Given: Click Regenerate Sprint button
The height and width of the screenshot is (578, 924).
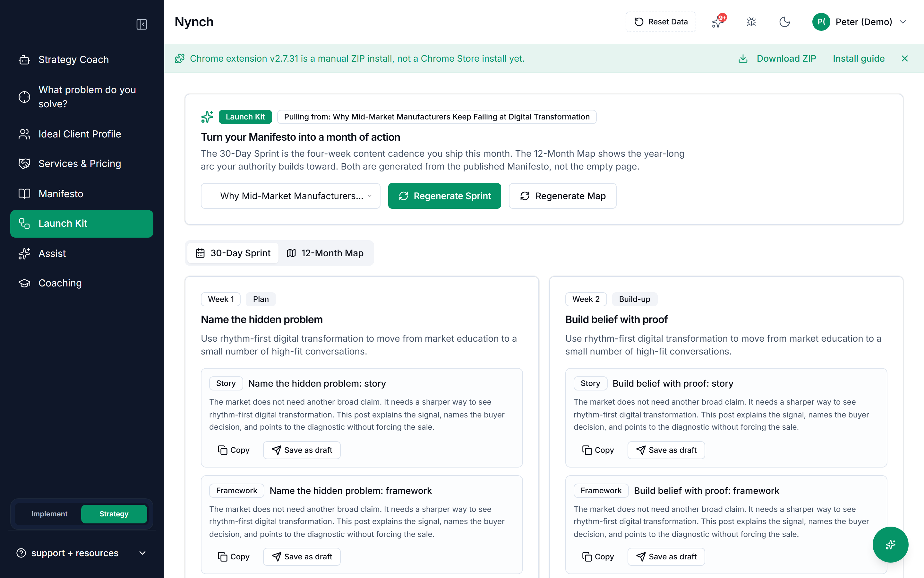Looking at the screenshot, I should [x=444, y=196].
